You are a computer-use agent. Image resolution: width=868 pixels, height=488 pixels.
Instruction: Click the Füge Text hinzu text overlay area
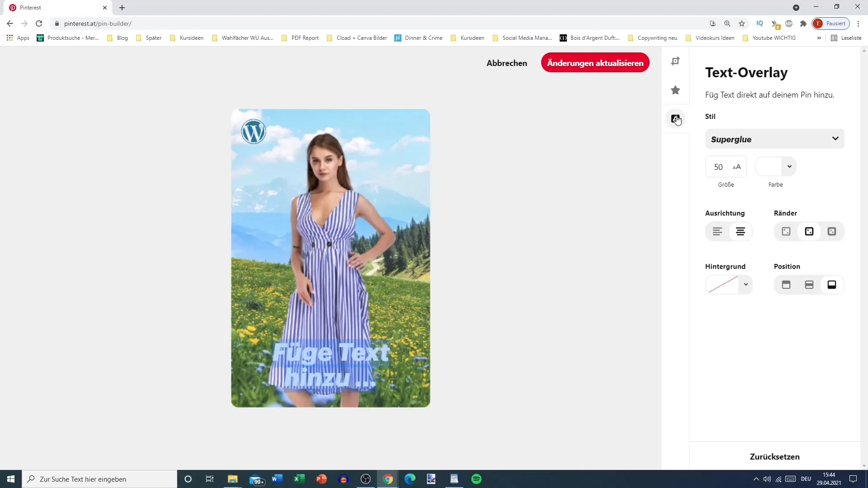pyautogui.click(x=331, y=366)
